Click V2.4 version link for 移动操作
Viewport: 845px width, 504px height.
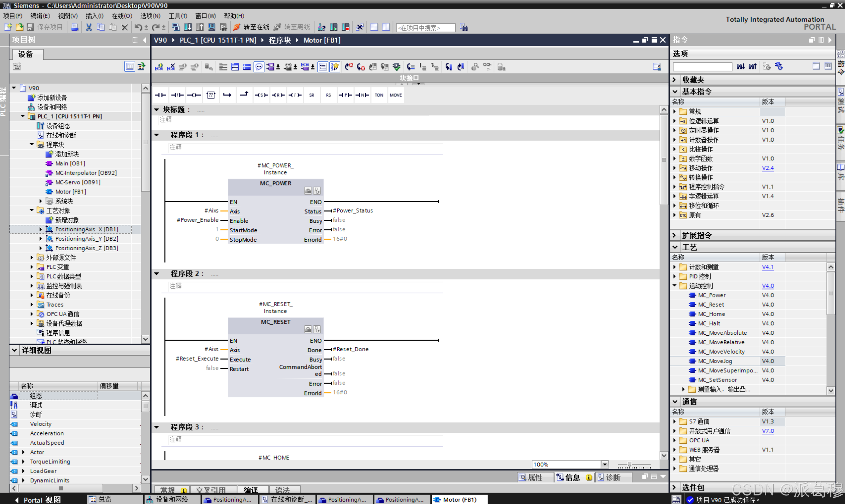click(x=767, y=168)
